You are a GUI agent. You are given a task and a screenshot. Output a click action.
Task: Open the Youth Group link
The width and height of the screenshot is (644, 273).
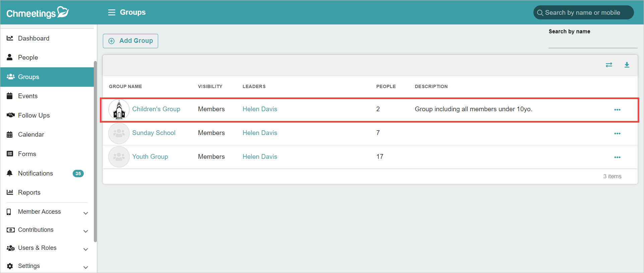pyautogui.click(x=150, y=157)
